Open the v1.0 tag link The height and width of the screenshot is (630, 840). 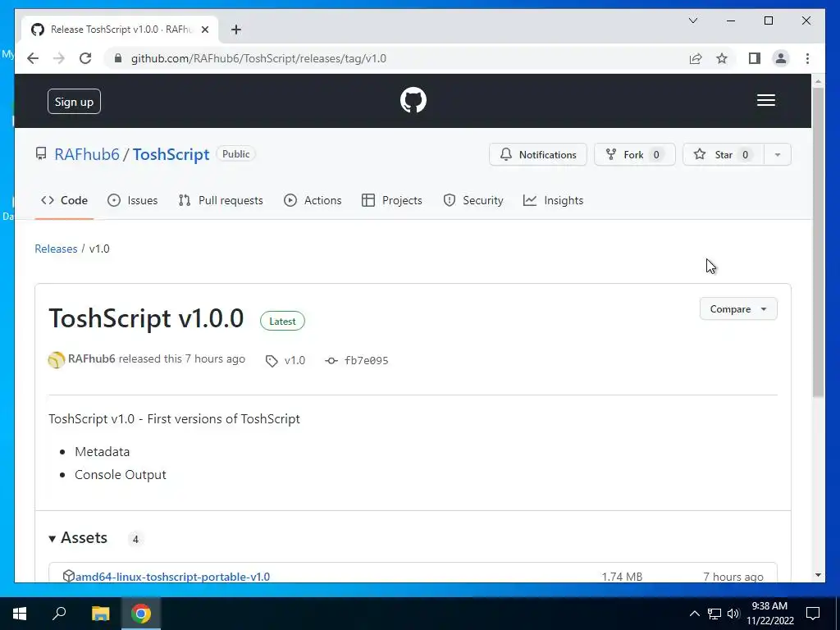pyautogui.click(x=285, y=361)
